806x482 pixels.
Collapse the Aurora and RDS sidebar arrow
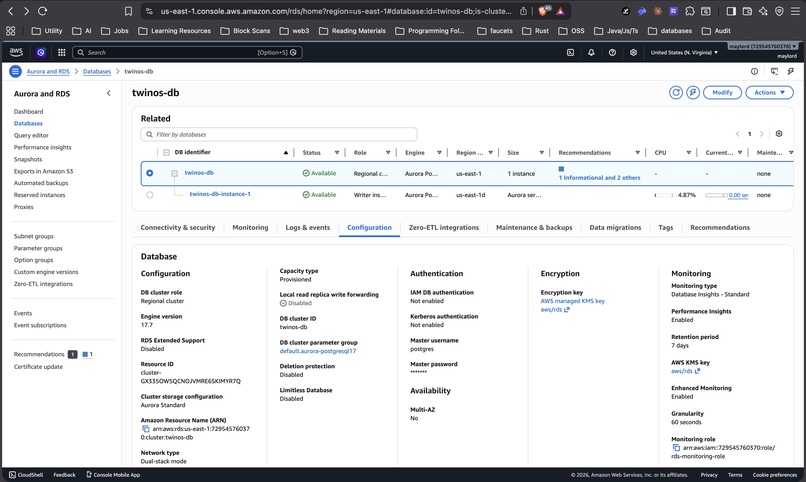click(x=108, y=94)
